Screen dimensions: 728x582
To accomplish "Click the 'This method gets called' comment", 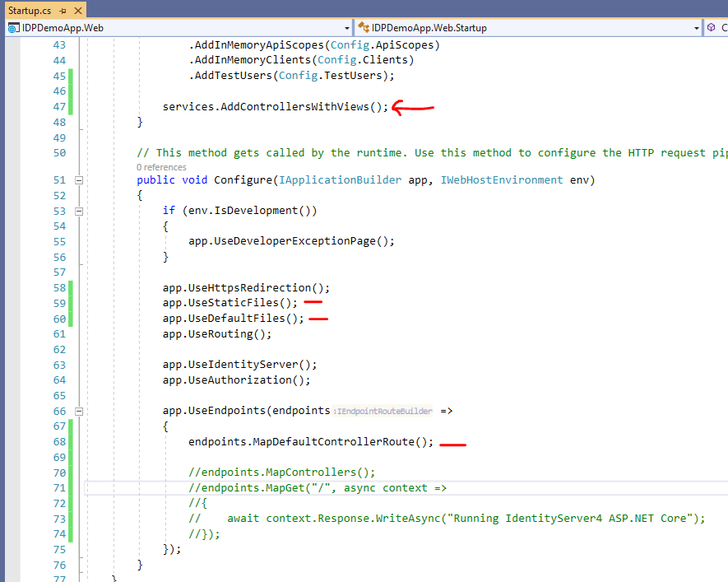I will 432,153.
